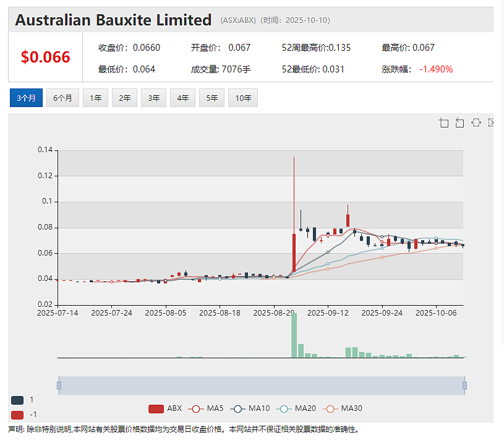Click the dark '1' volume legend swatch

click(x=17, y=400)
